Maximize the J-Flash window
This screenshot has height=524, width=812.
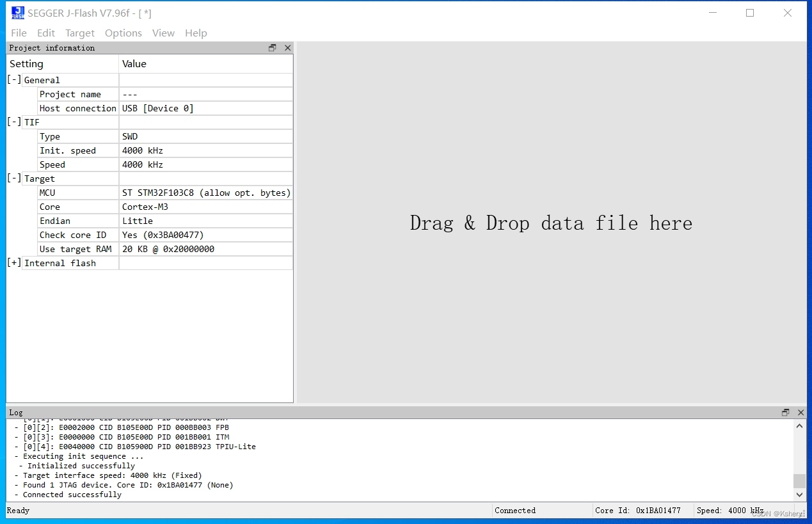[750, 13]
